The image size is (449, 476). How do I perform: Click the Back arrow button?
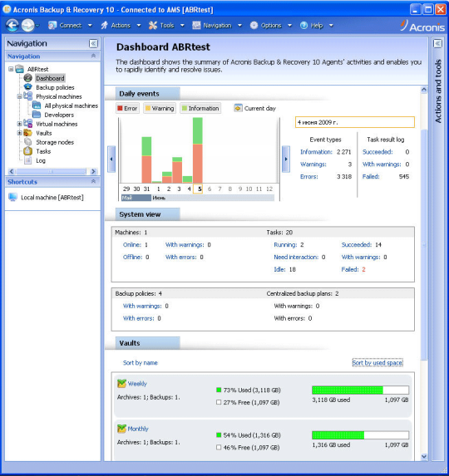click(12, 25)
